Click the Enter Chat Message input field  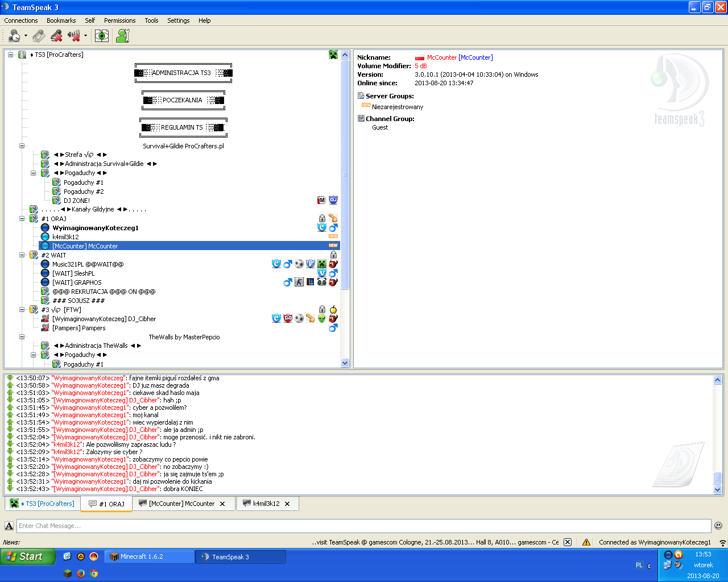(364, 526)
